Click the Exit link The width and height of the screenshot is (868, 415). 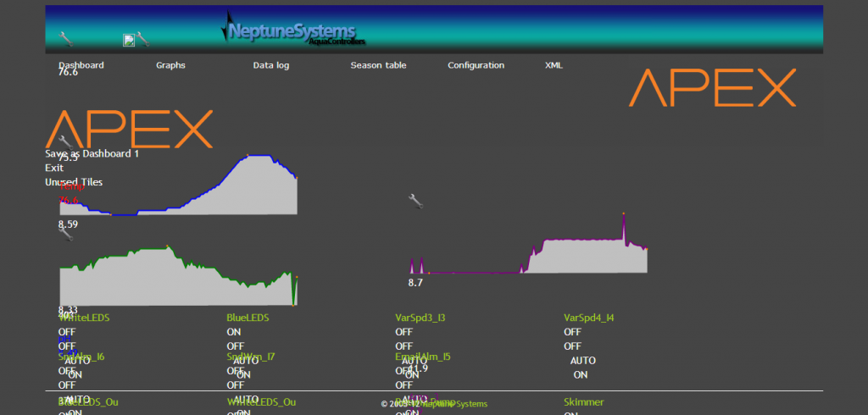[54, 168]
